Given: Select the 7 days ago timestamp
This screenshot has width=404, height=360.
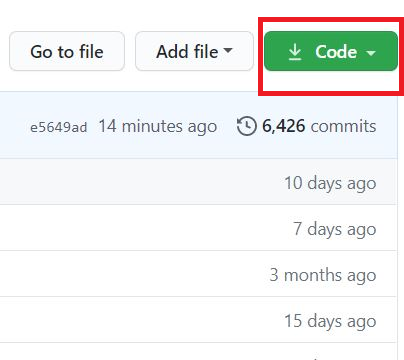Looking at the screenshot, I should point(335,229).
